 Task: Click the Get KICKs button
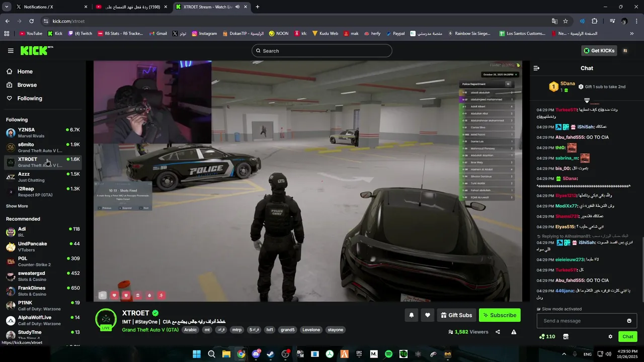pos(599,51)
